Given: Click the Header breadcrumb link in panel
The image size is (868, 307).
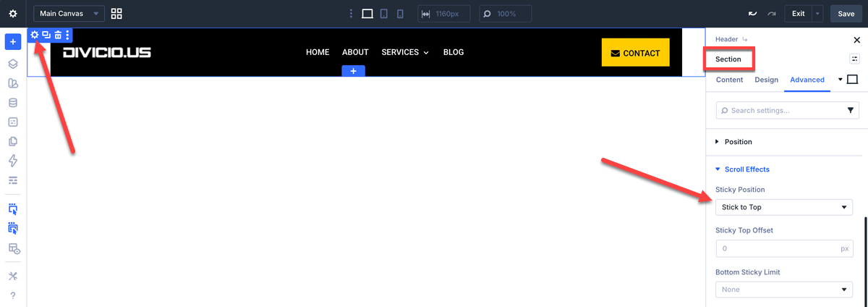Looking at the screenshot, I should click(726, 39).
